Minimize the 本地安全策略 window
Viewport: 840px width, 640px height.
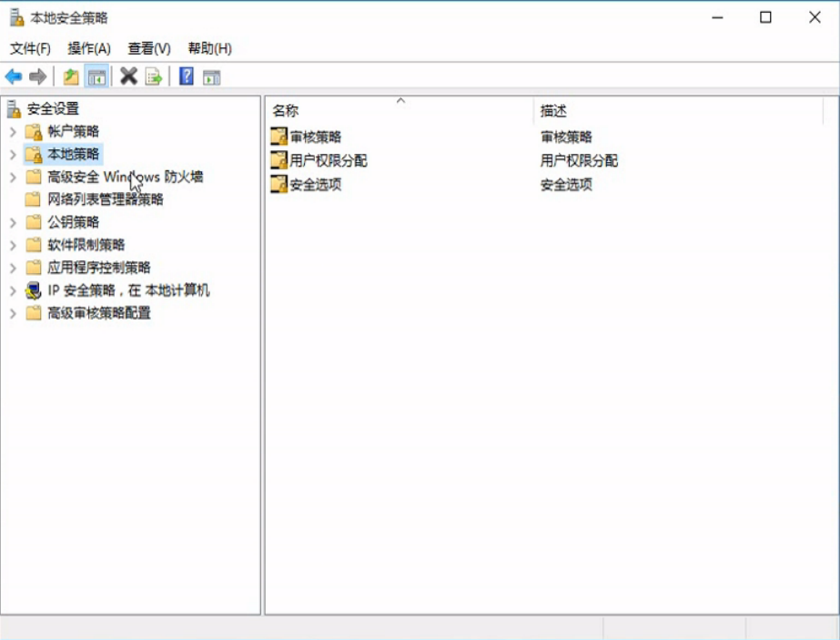[717, 17]
